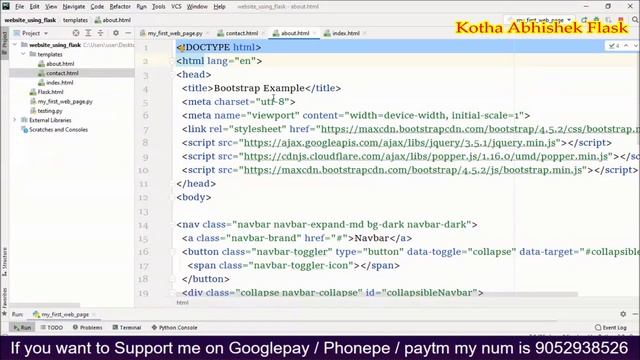
Task: Click the editor horizontal scrollbar
Action: pos(377,294)
